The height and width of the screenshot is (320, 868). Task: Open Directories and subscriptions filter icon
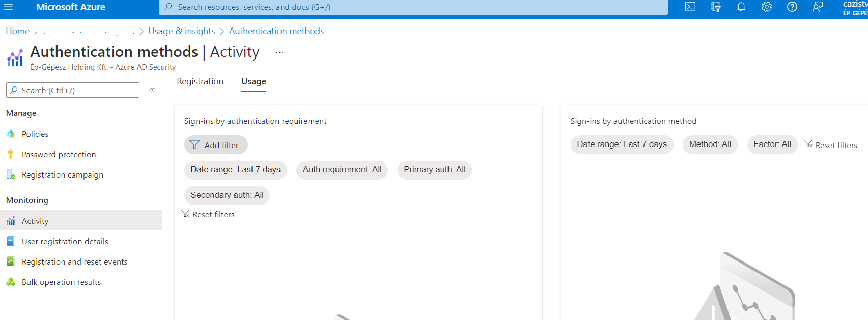point(716,7)
